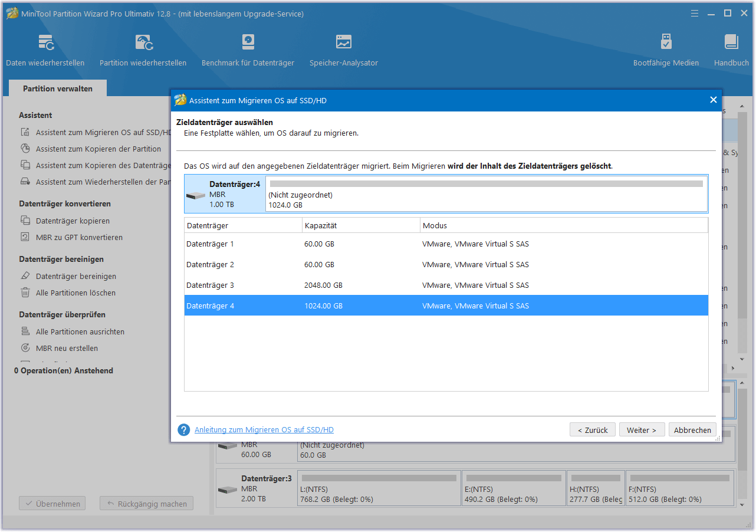Click 2048.00 GB capacity cell
Image resolution: width=756 pixels, height=532 pixels.
[323, 285]
